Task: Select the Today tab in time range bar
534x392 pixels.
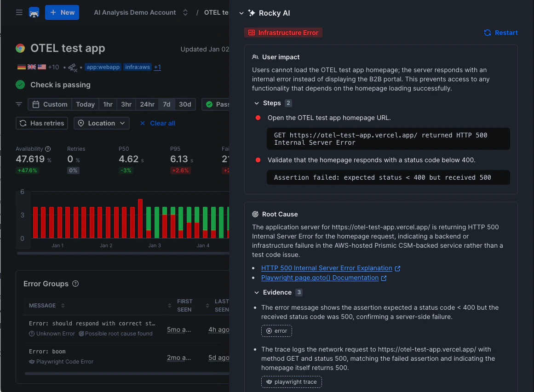Action: coord(85,104)
